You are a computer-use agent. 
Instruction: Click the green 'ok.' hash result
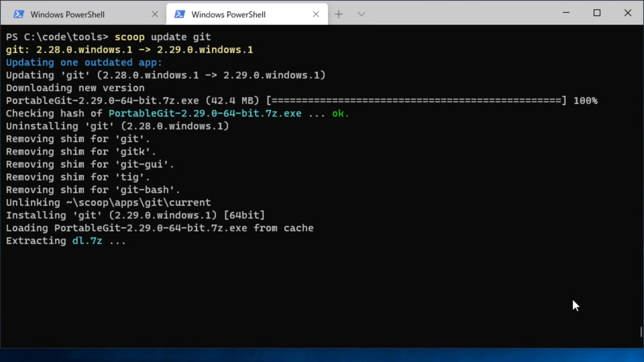coord(341,113)
